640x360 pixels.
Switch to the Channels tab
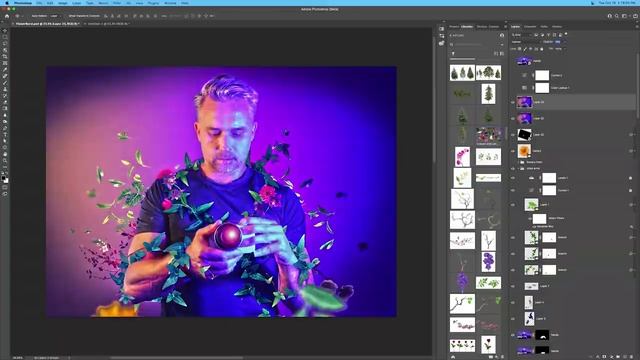[530, 27]
